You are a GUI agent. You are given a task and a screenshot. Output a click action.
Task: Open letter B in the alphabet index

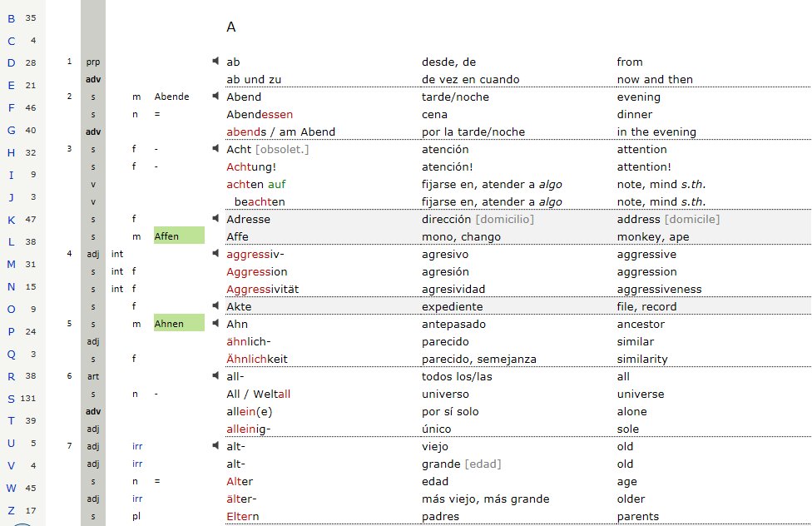coord(12,18)
